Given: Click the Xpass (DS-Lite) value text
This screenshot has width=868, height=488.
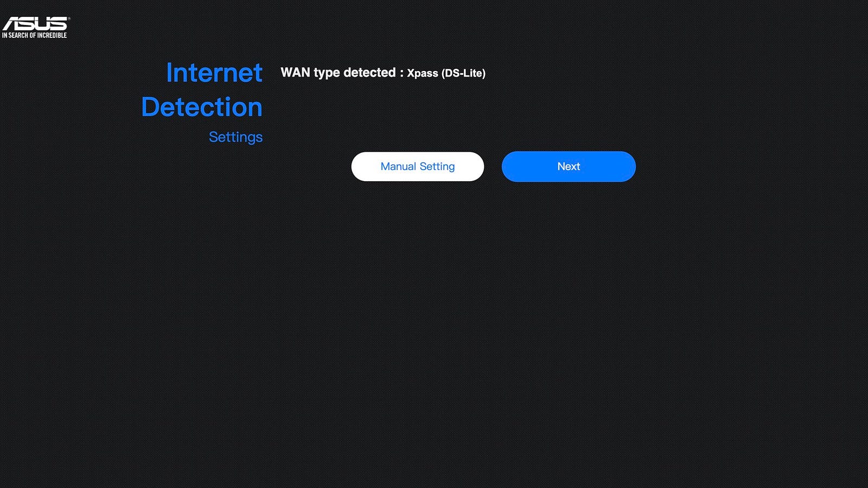Looking at the screenshot, I should point(446,73).
